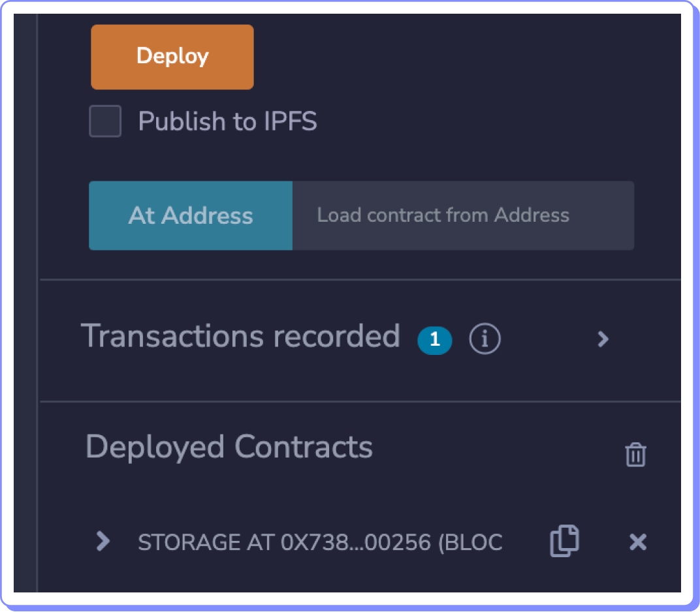This screenshot has height=612, width=700.
Task: Enable the Publish to IPFS checkbox
Action: [x=105, y=122]
